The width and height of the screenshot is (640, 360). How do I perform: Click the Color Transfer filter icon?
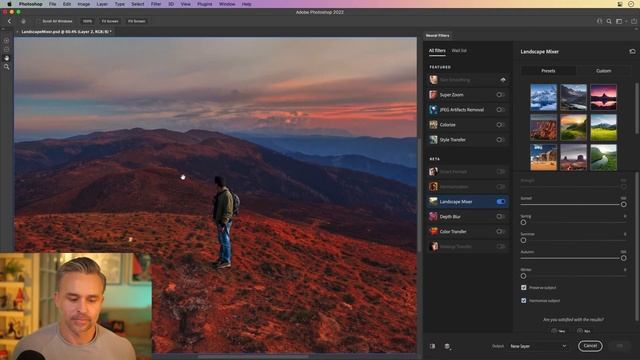coord(433,231)
